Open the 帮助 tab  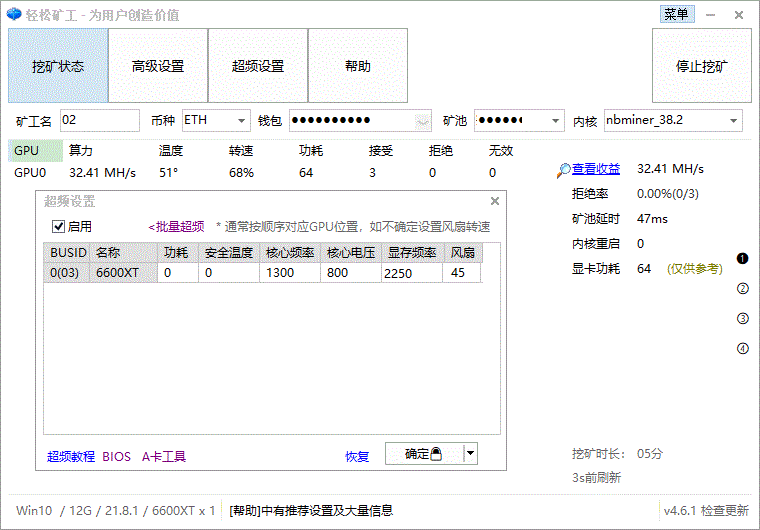[357, 66]
